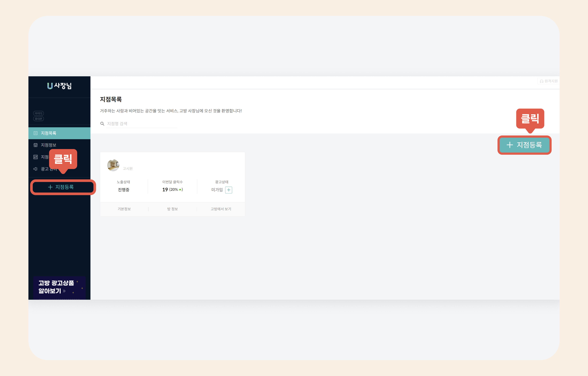Click the 지점목록 list icon in sidebar
The image size is (588, 376).
click(x=35, y=133)
